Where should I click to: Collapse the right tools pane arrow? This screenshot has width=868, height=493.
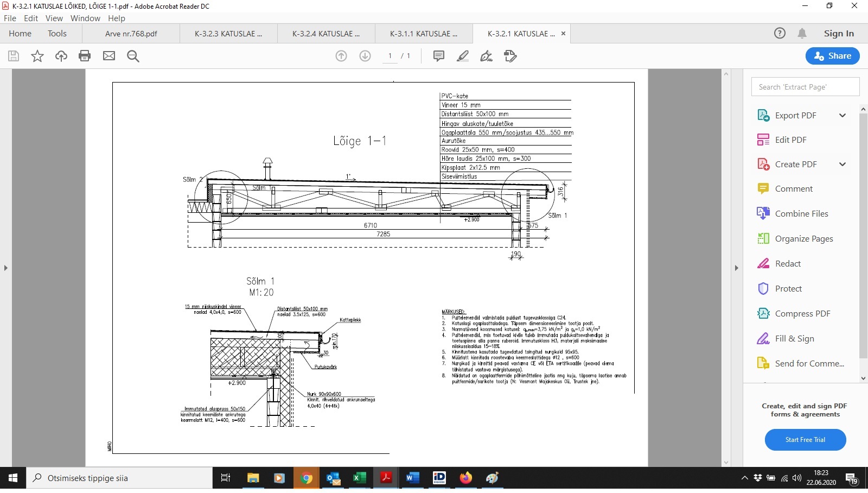pyautogui.click(x=736, y=268)
